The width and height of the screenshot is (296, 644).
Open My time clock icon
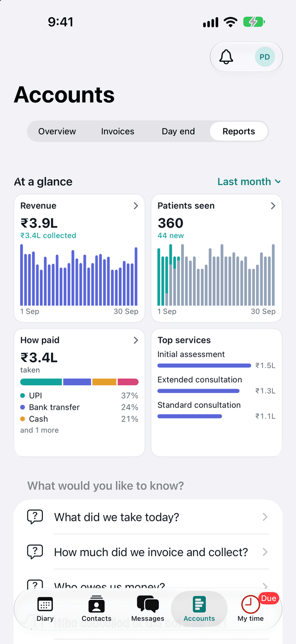(250, 604)
